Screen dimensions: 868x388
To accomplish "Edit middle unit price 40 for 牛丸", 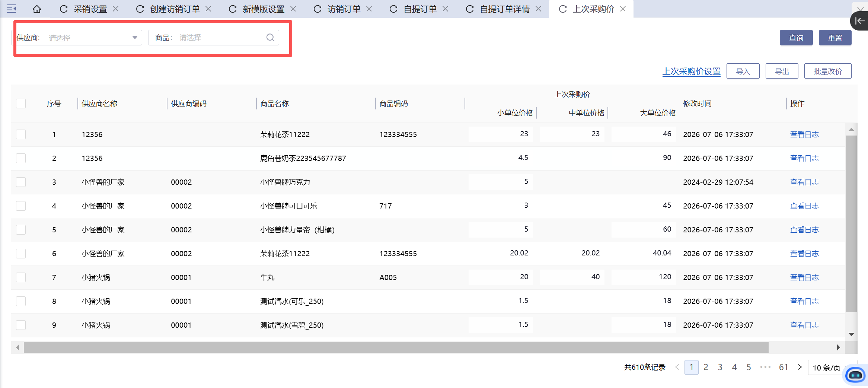I will (x=572, y=277).
